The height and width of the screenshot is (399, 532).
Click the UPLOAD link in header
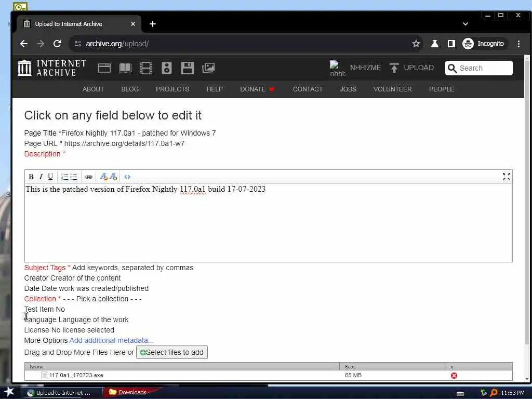[411, 68]
